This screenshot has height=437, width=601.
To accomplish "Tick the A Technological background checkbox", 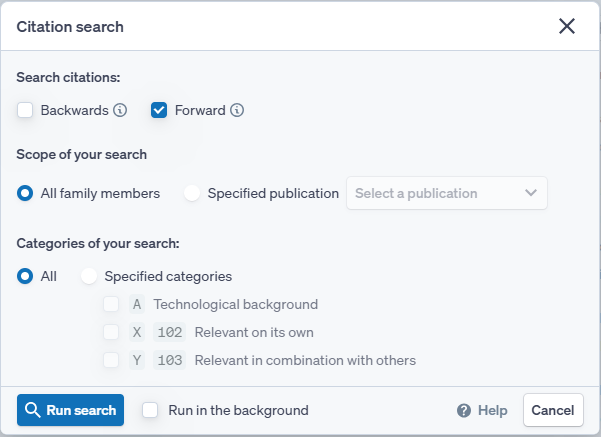I will pyautogui.click(x=112, y=304).
